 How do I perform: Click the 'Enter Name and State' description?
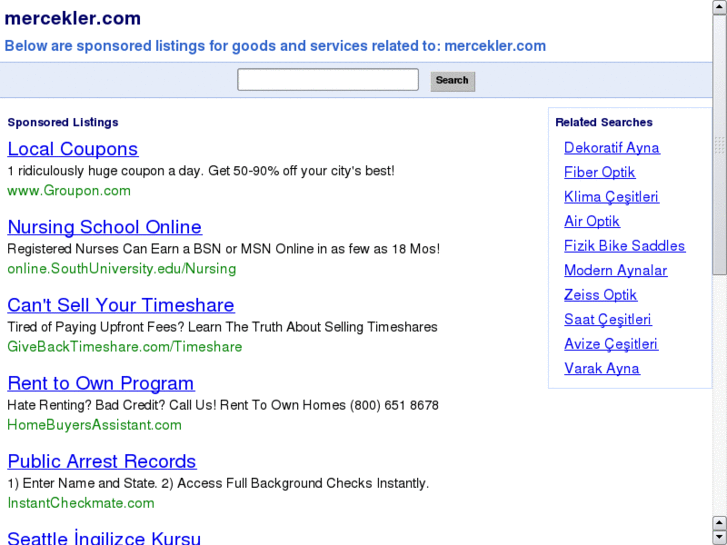click(218, 483)
